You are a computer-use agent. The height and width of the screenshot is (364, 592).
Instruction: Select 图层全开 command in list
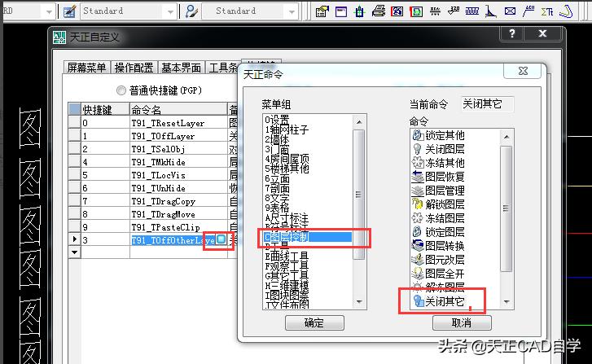pos(438,274)
